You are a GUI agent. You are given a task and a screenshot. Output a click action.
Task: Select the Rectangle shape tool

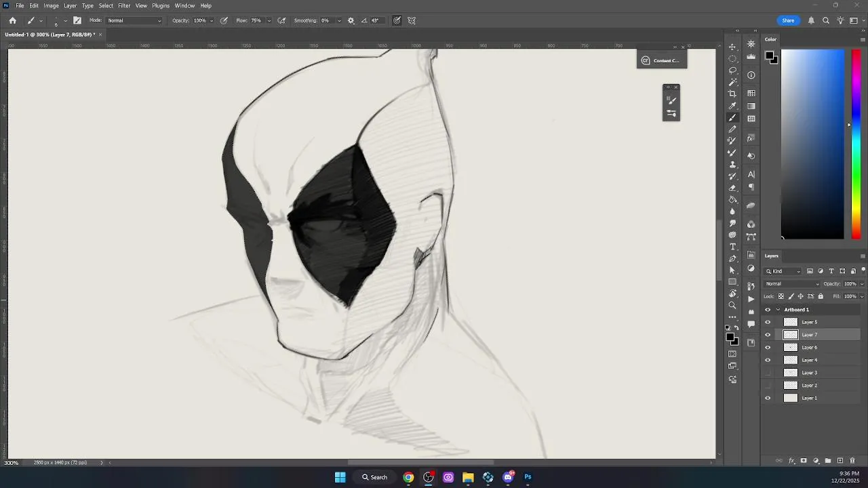point(732,282)
